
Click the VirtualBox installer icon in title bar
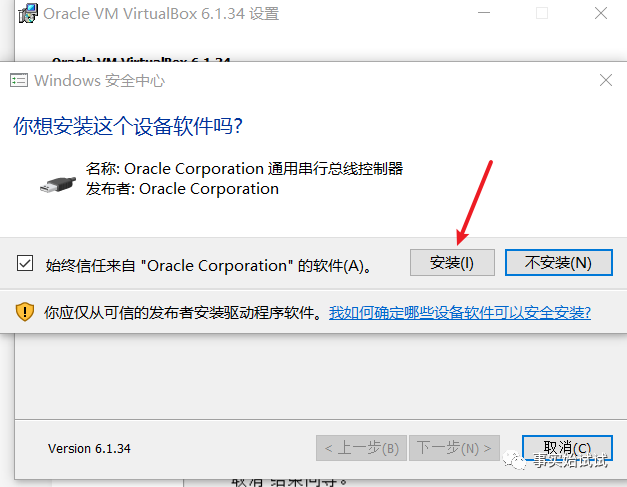point(28,13)
